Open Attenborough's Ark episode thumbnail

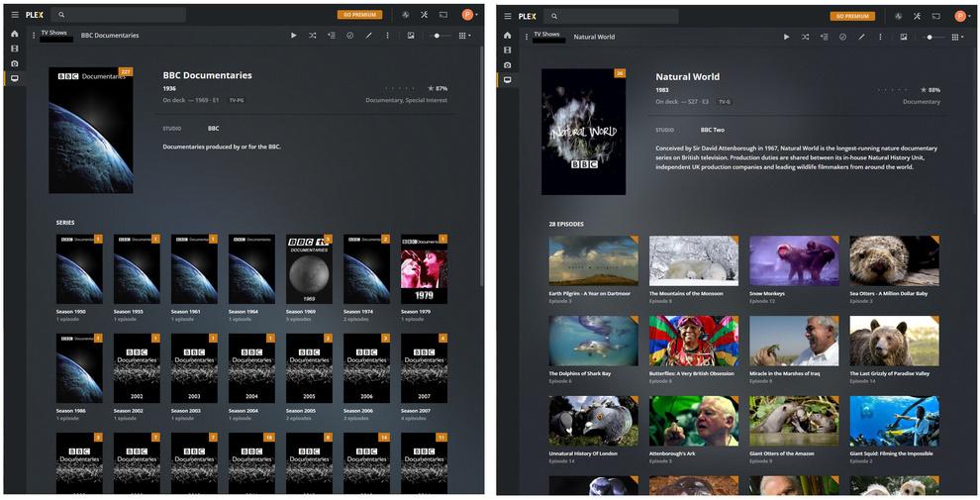pyautogui.click(x=694, y=421)
